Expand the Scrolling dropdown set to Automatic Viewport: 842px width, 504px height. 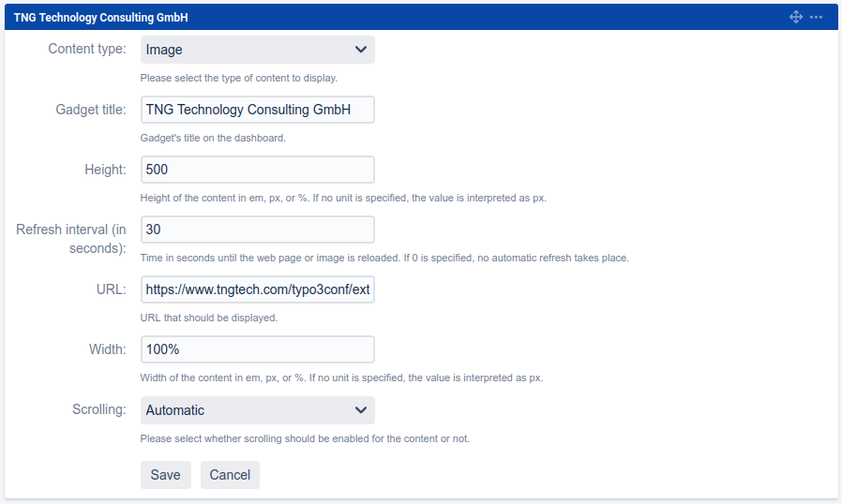[x=257, y=410]
